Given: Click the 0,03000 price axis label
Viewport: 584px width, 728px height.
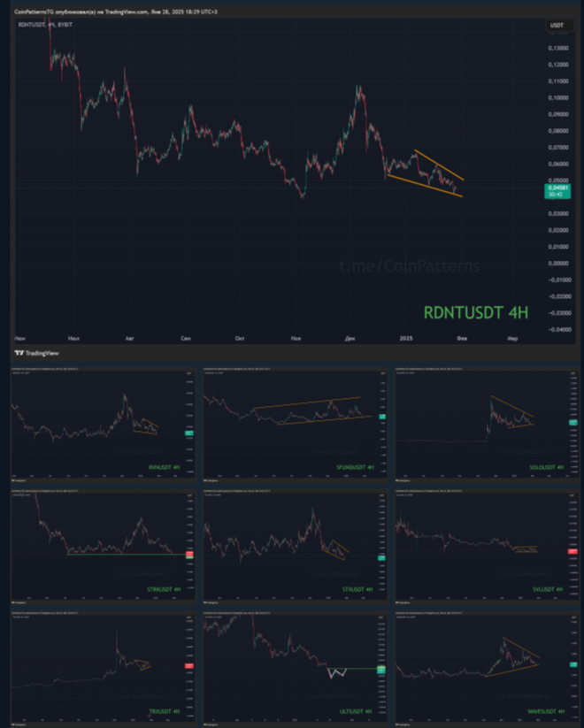Looking at the screenshot, I should point(558,214).
